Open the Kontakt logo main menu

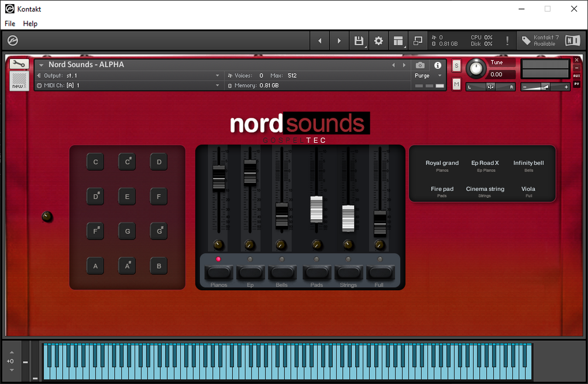[13, 40]
